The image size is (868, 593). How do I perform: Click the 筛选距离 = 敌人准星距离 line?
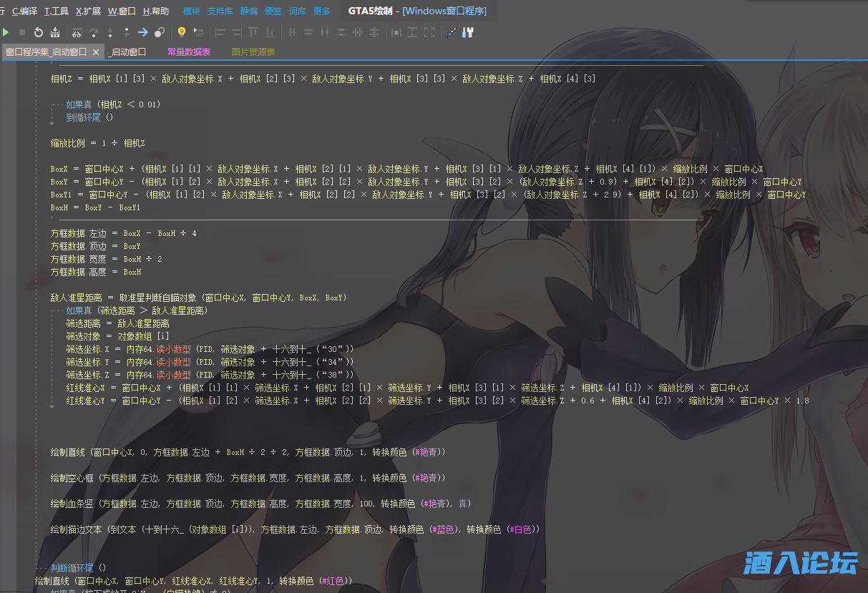117,324
